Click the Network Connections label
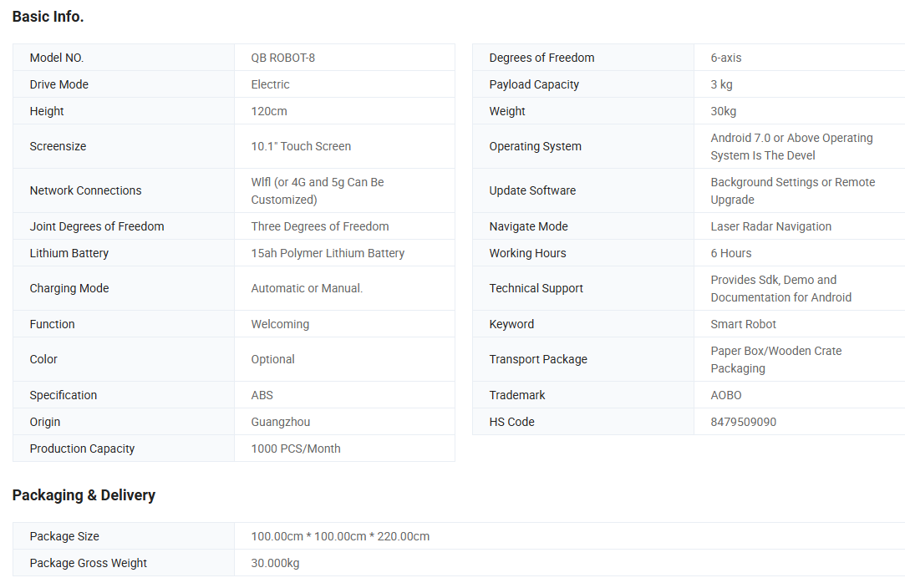Image resolution: width=905 pixels, height=588 pixels. click(x=85, y=190)
